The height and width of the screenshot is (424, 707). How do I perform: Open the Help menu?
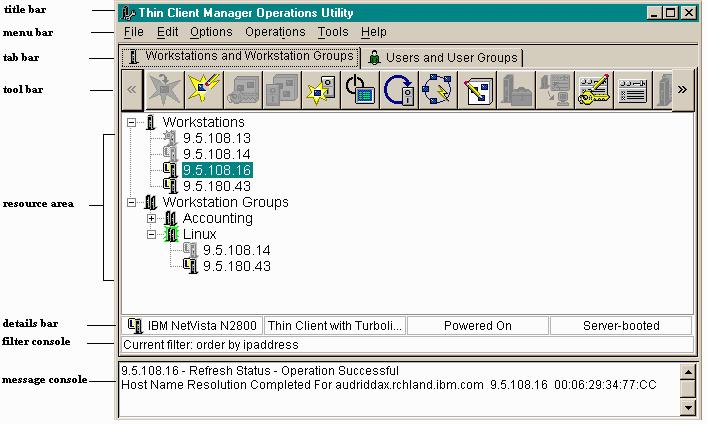(x=373, y=32)
